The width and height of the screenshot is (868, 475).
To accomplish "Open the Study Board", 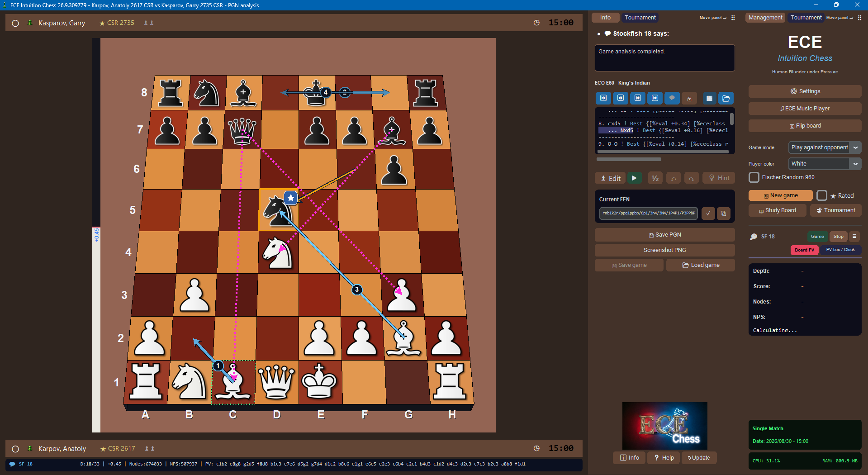I will [777, 210].
